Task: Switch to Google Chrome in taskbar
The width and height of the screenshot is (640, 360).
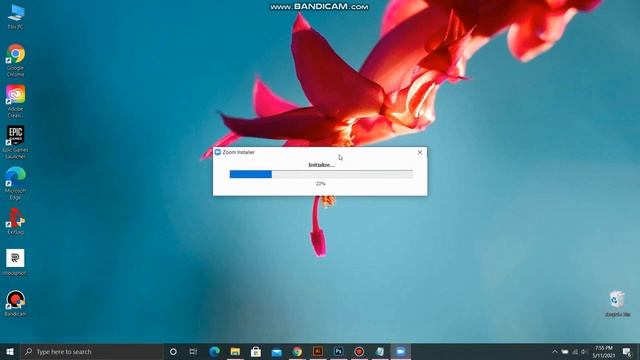Action: pyautogui.click(x=297, y=351)
